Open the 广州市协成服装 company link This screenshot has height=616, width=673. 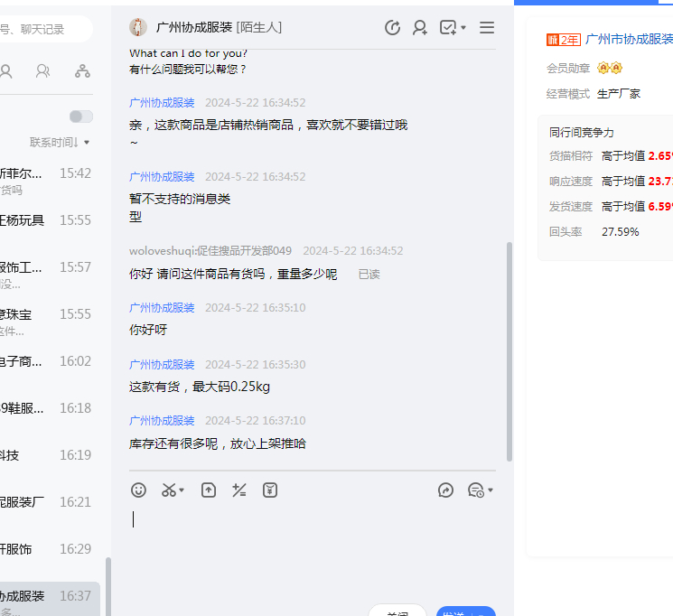[x=629, y=39]
